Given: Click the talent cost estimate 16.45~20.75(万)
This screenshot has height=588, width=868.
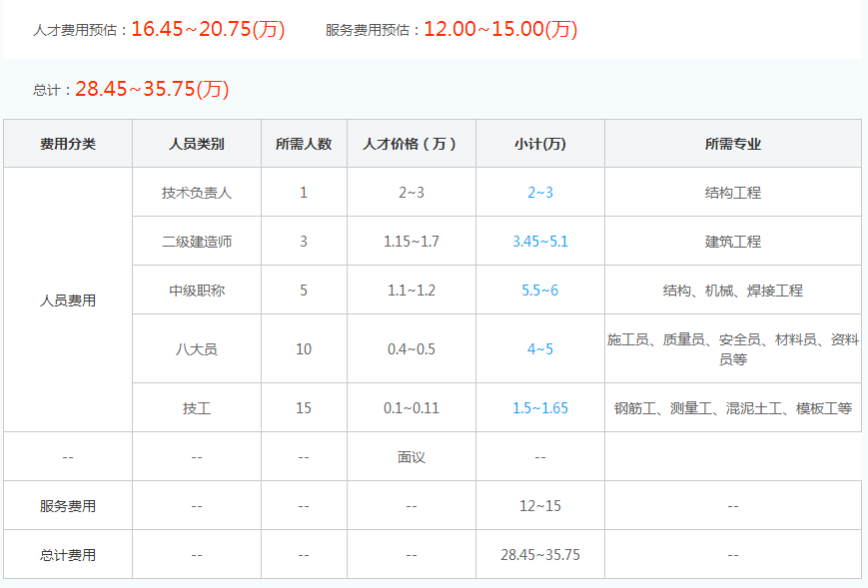Looking at the screenshot, I should click(x=208, y=29).
